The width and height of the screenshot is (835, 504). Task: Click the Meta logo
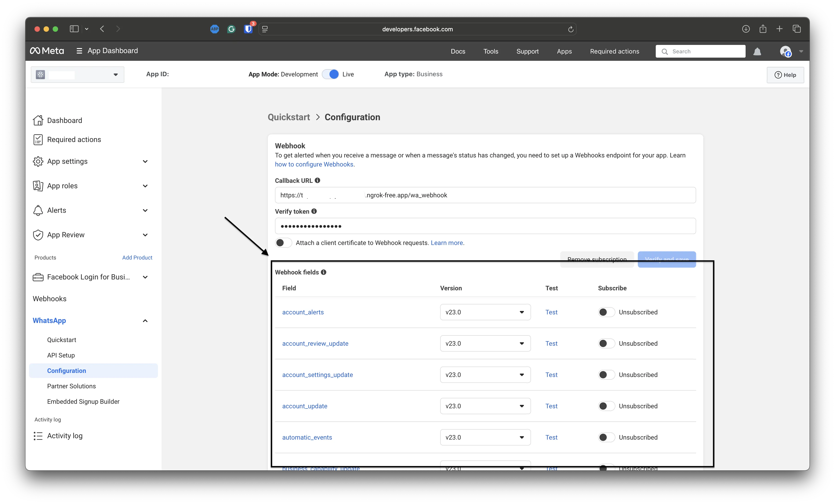click(47, 51)
